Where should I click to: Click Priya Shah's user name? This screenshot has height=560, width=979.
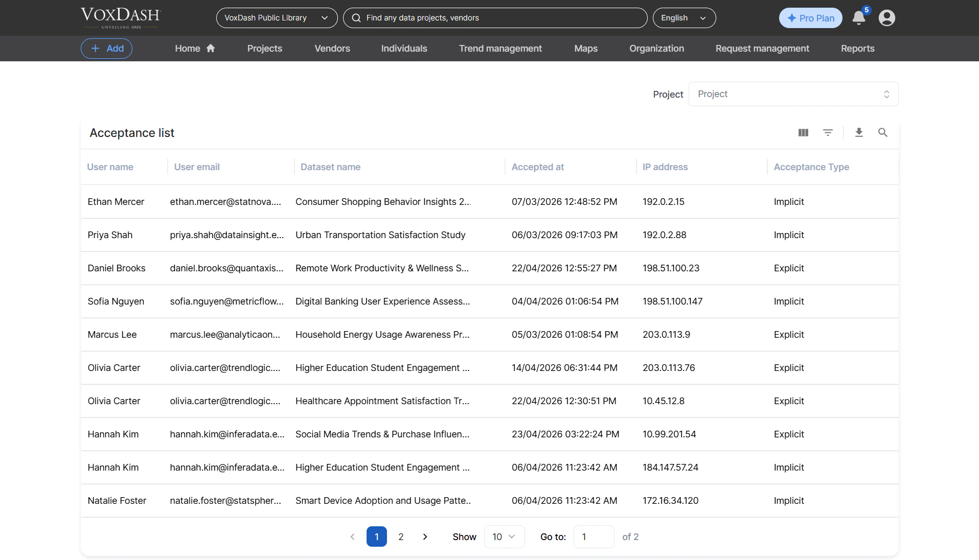(x=110, y=235)
